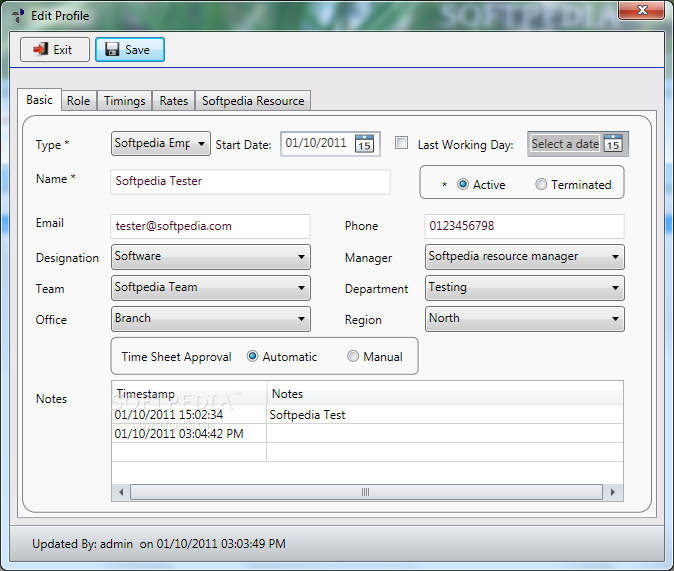Switch to the Basic tab
The image size is (674, 571).
coord(40,100)
